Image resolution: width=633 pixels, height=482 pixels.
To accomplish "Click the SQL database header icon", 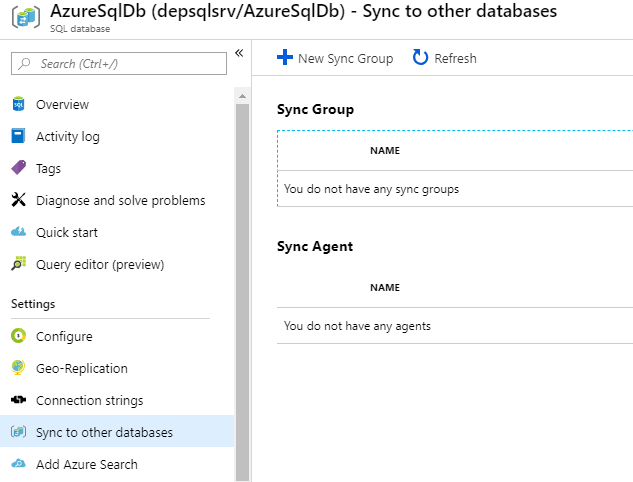I will [26, 17].
